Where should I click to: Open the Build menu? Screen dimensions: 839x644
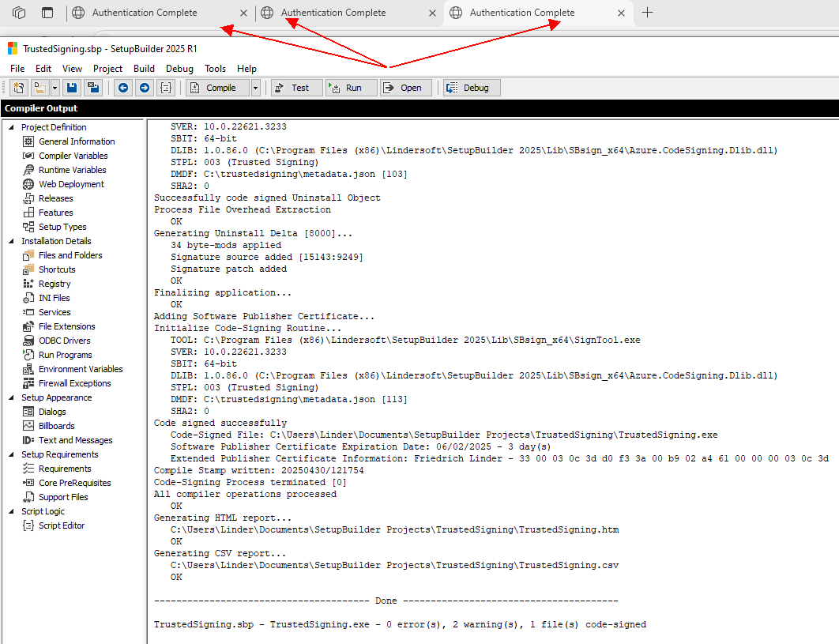(x=143, y=69)
